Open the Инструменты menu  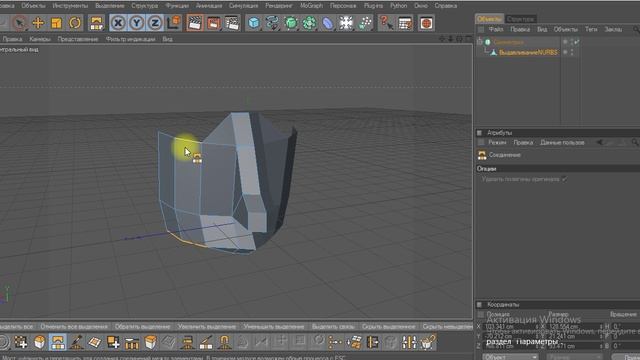tap(70, 6)
